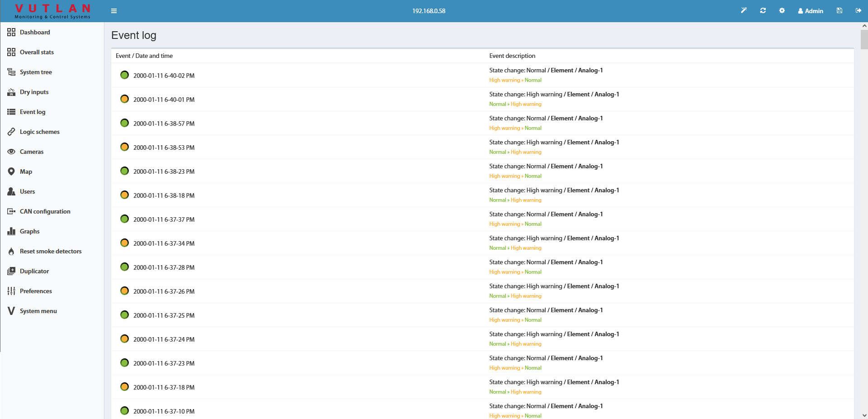Go to CAN configuration page
The height and width of the screenshot is (419, 868).
coord(45,211)
